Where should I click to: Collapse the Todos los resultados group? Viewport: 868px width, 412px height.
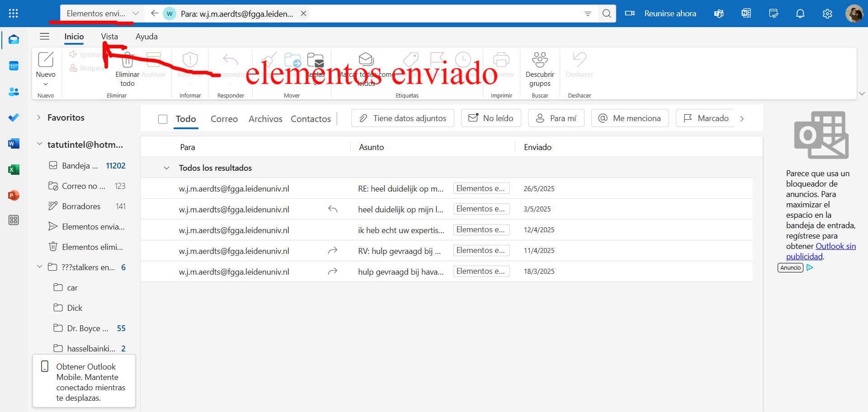click(166, 168)
